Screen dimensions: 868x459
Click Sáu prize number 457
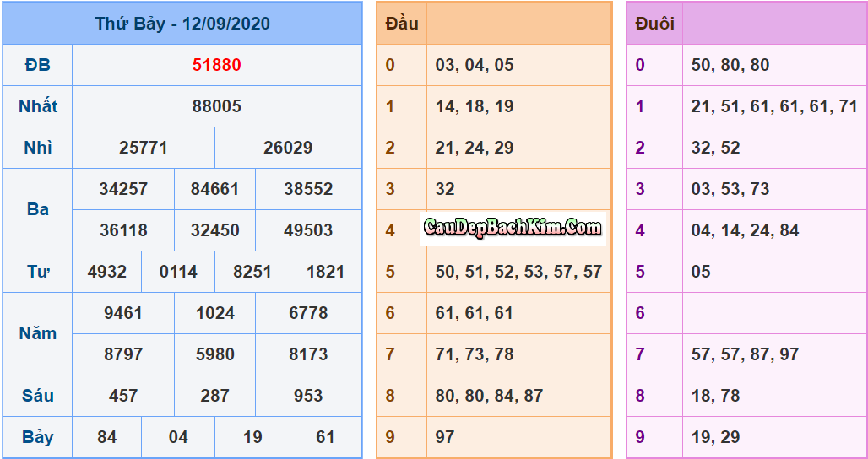[x=123, y=396]
